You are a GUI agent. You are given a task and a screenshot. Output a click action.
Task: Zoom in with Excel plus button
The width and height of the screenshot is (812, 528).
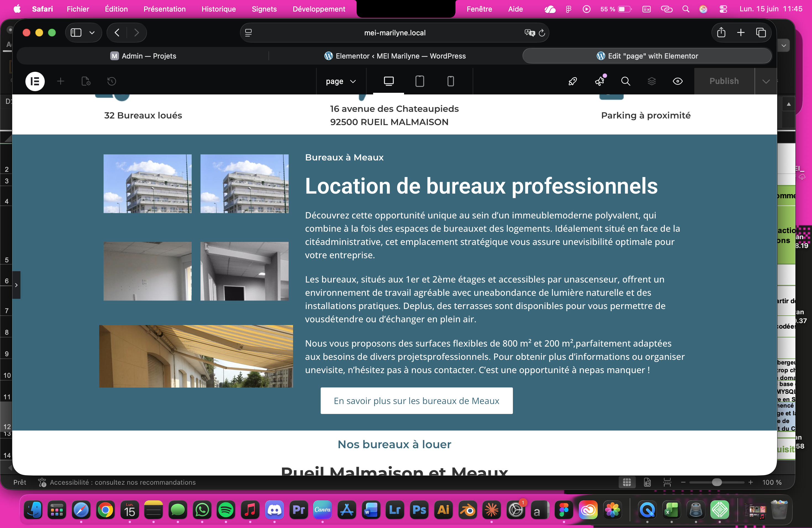tap(751, 482)
